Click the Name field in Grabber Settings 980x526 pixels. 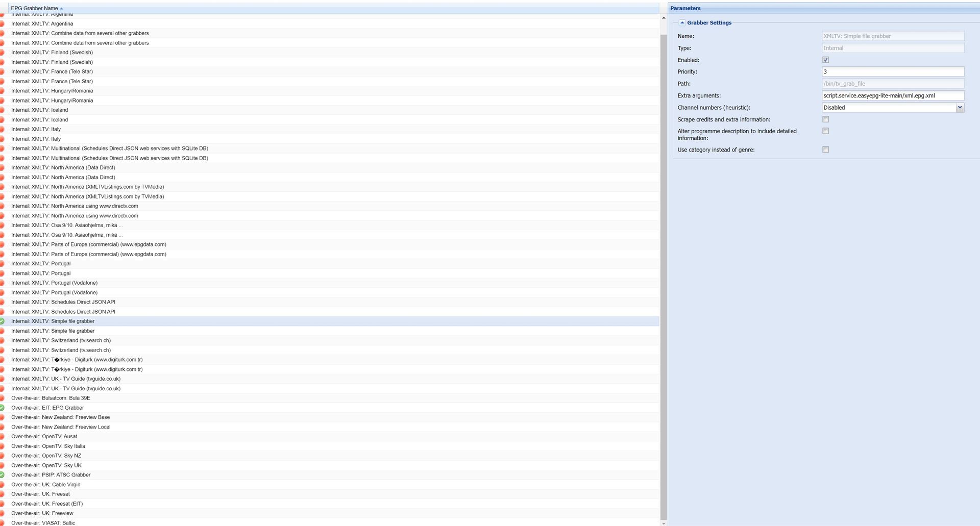pyautogui.click(x=893, y=36)
